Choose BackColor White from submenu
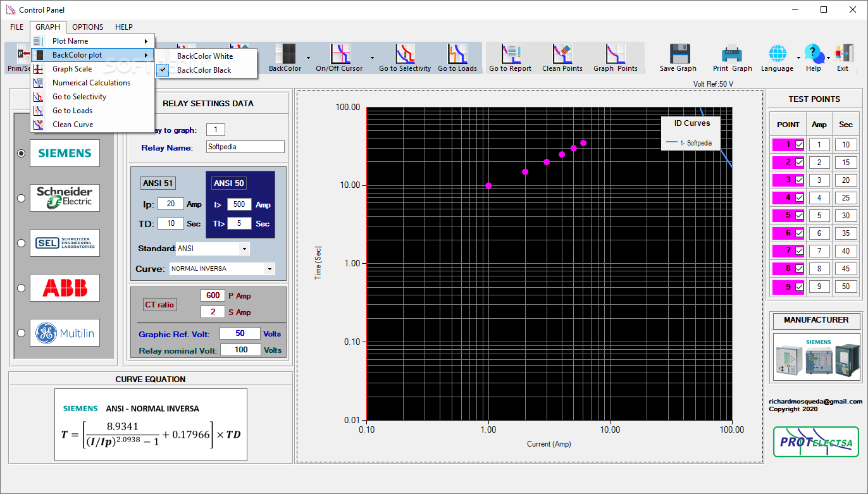This screenshot has width=868, height=494. coord(206,56)
